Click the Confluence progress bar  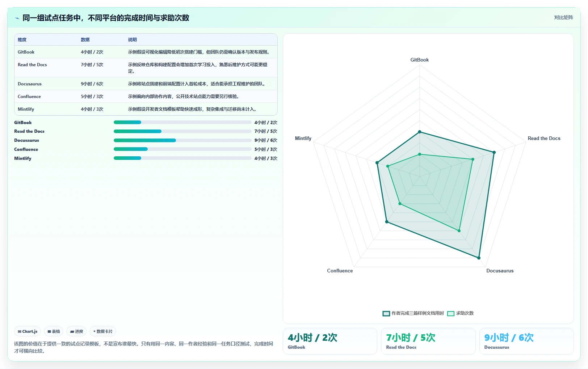(182, 149)
